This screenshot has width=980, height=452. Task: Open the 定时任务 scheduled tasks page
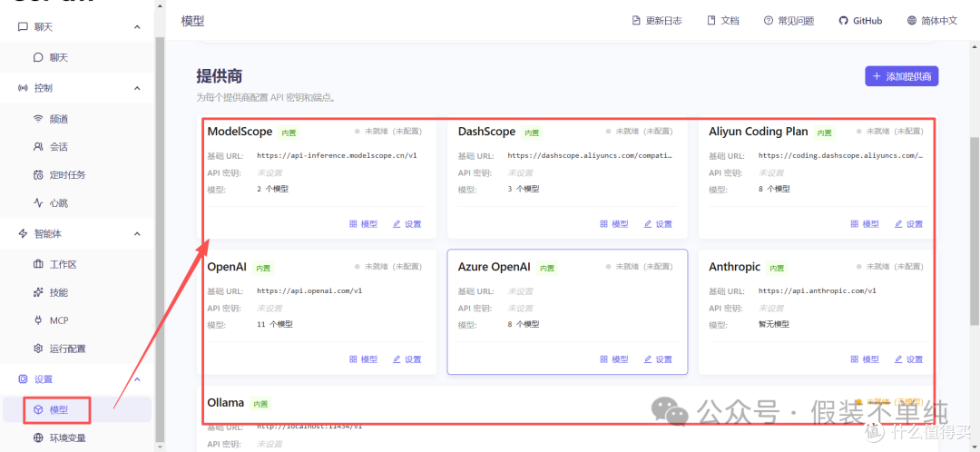(x=75, y=175)
